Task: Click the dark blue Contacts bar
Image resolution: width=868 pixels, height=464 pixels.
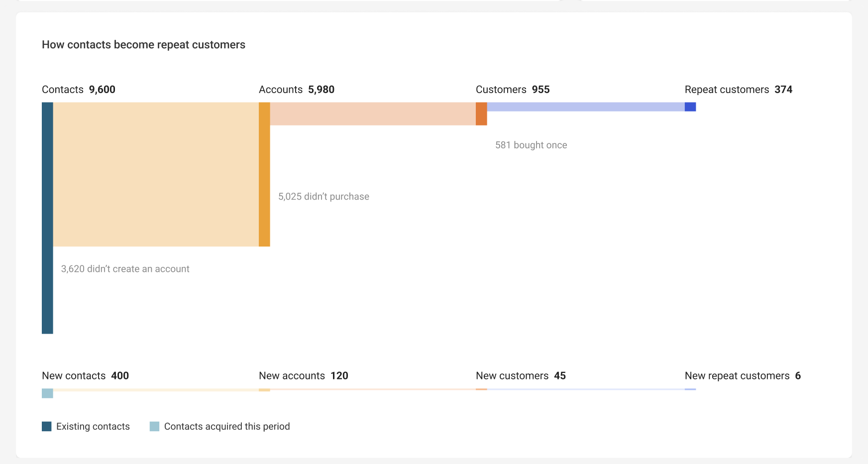Action: [x=47, y=218]
